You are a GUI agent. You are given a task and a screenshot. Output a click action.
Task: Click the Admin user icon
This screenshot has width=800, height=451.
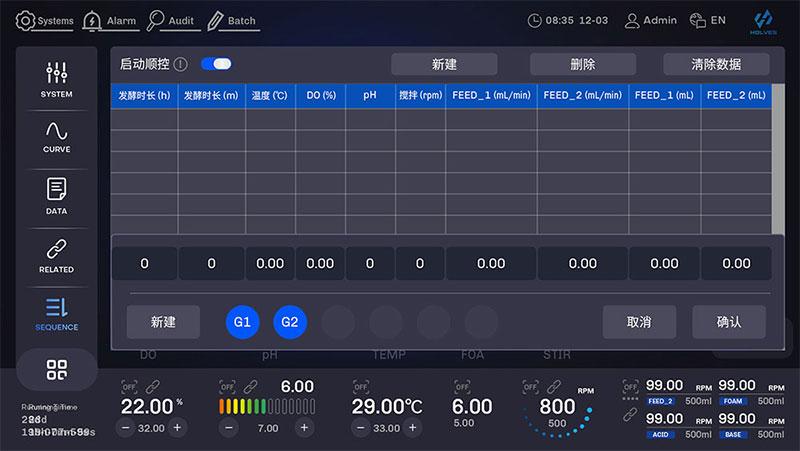coord(632,20)
